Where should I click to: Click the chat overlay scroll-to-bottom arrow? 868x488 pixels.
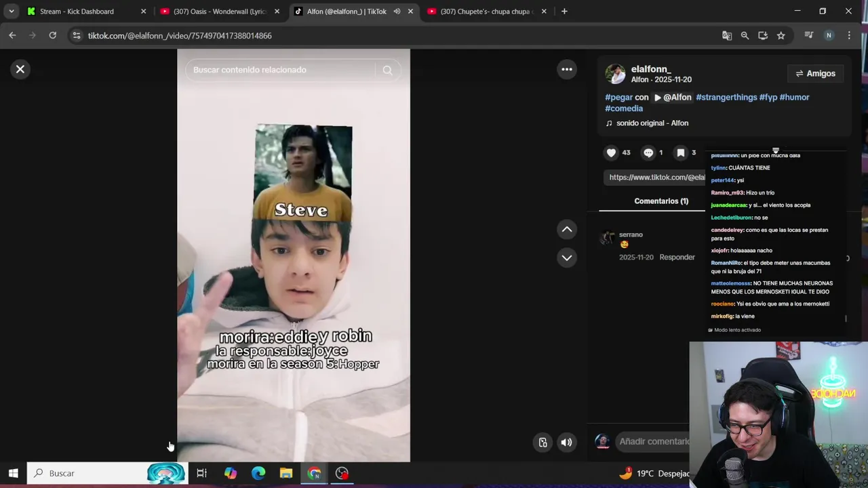[776, 150]
